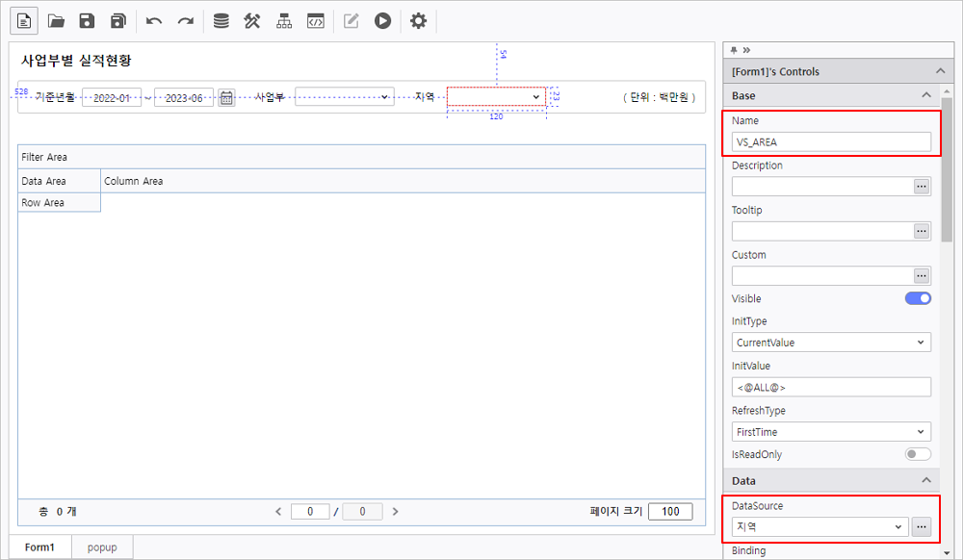
Task: Collapse the Base section
Action: (926, 95)
